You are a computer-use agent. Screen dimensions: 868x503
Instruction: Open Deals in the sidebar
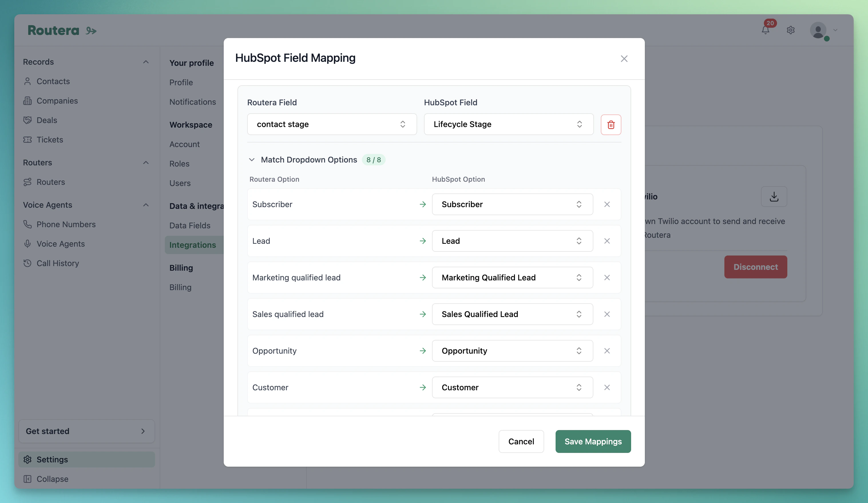[x=47, y=120]
